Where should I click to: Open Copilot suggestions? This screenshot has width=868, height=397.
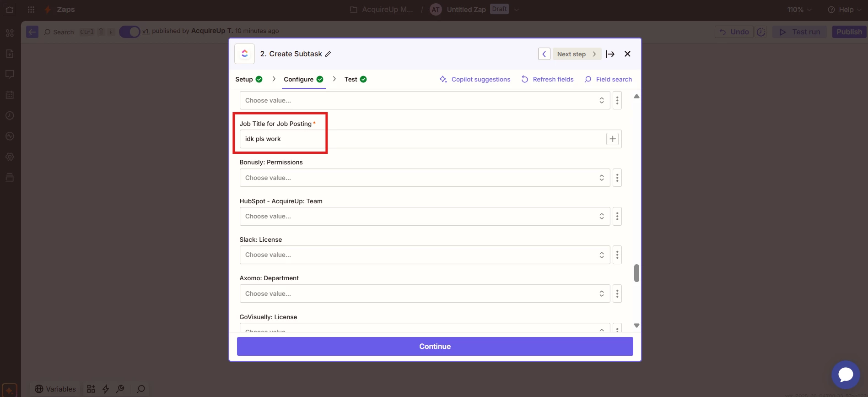tap(474, 79)
